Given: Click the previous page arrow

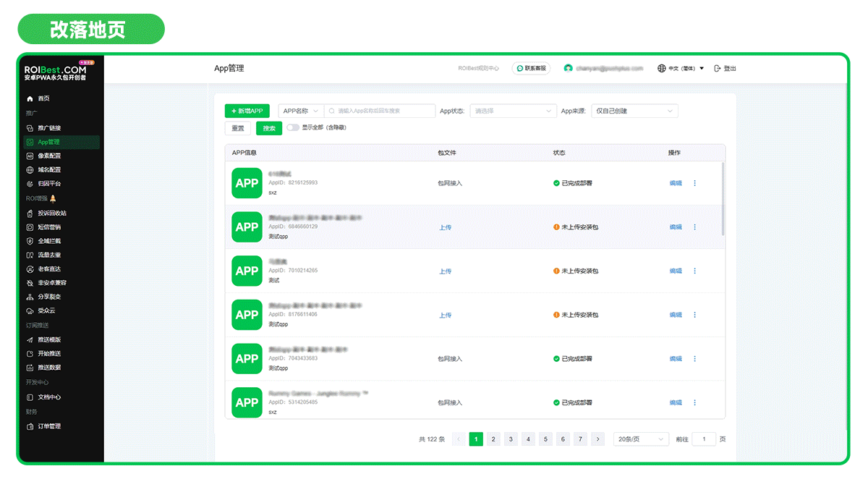Looking at the screenshot, I should point(459,439).
